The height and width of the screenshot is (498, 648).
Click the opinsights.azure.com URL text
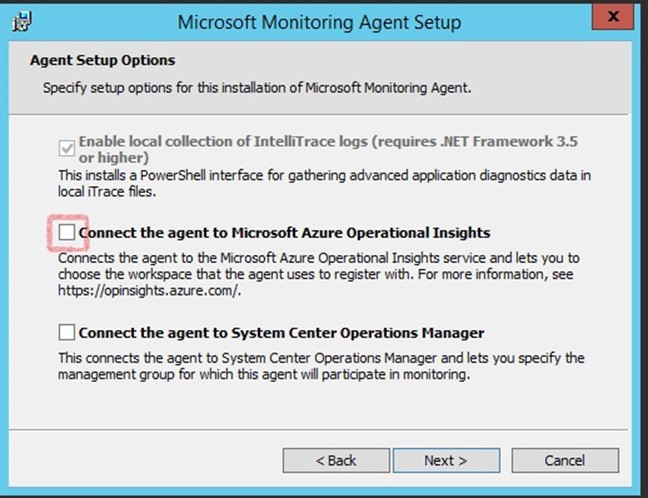click(x=149, y=291)
